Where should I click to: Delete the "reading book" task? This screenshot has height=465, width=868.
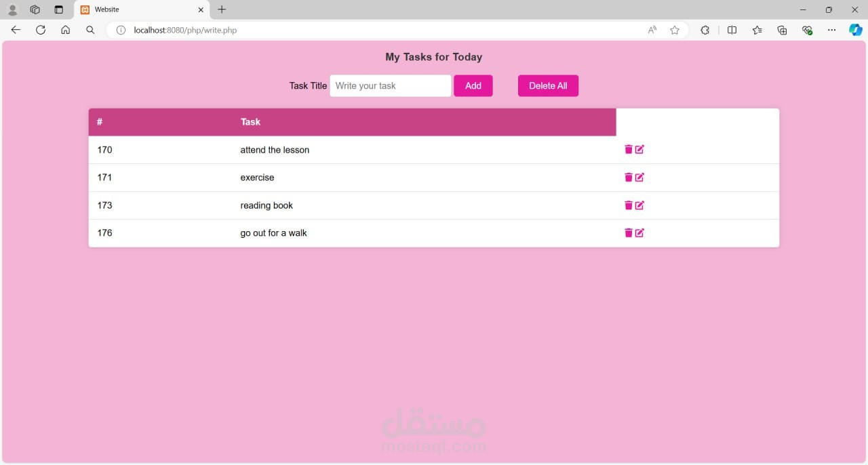click(x=628, y=205)
